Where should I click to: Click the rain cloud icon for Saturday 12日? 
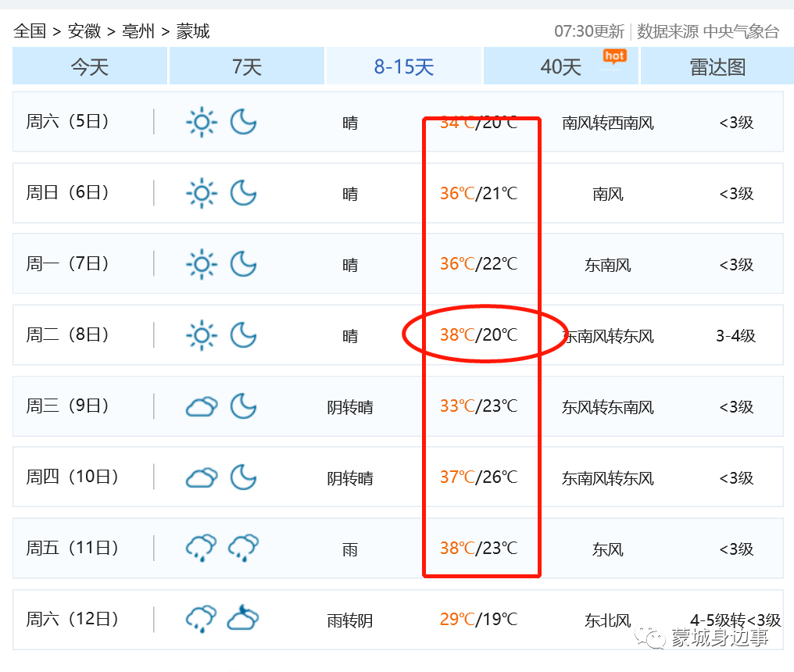pos(202,620)
